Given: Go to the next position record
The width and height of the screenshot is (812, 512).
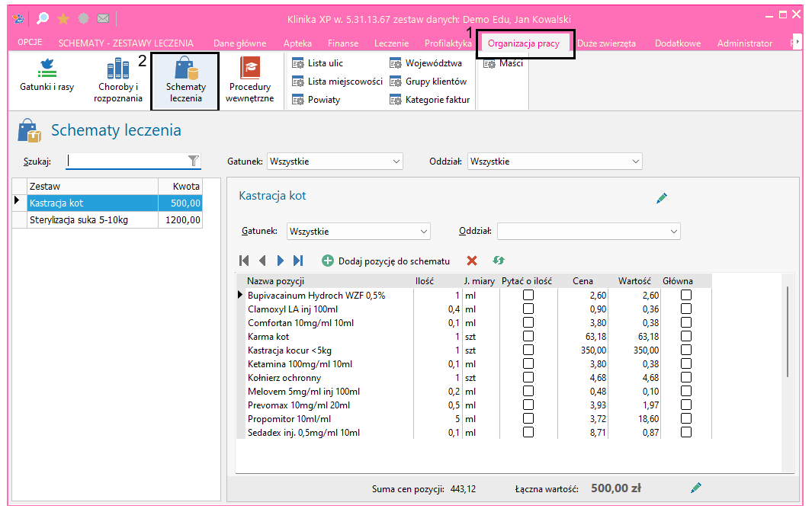Looking at the screenshot, I should 280,261.
